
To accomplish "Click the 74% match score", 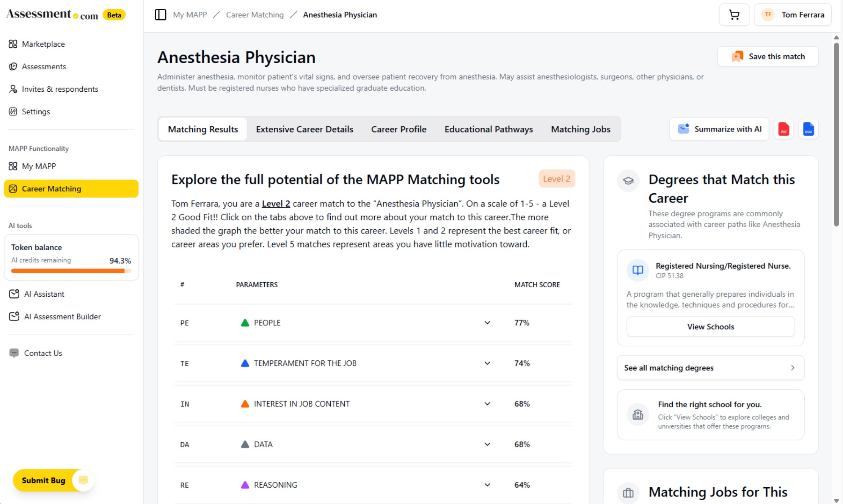I will click(x=522, y=363).
